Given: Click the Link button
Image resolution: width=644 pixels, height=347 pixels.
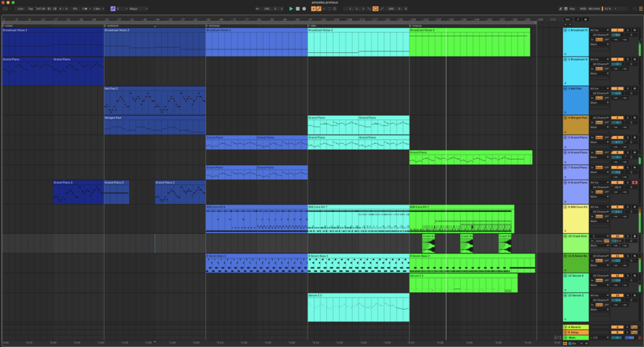Looking at the screenshot, I should point(20,9).
